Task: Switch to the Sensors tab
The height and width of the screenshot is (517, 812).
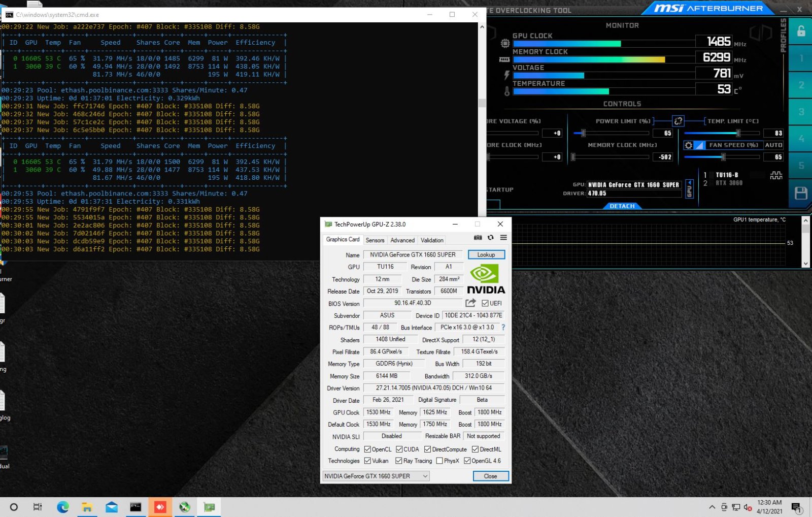Action: coord(375,240)
